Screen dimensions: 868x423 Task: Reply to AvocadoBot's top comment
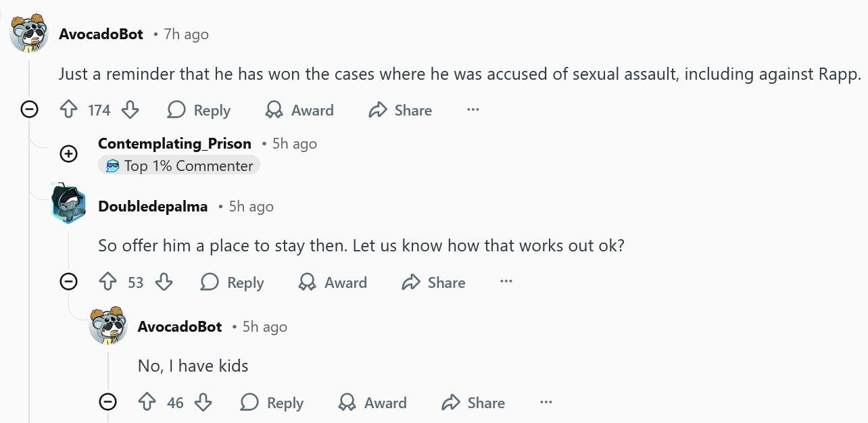point(199,110)
